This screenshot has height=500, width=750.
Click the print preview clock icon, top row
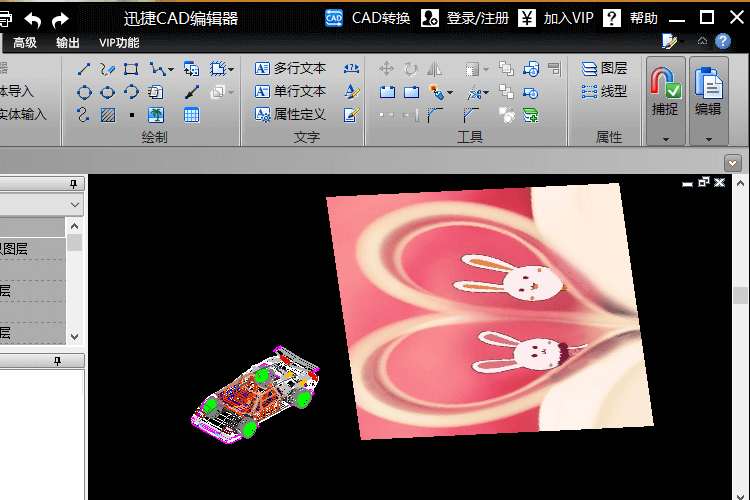pos(531,69)
